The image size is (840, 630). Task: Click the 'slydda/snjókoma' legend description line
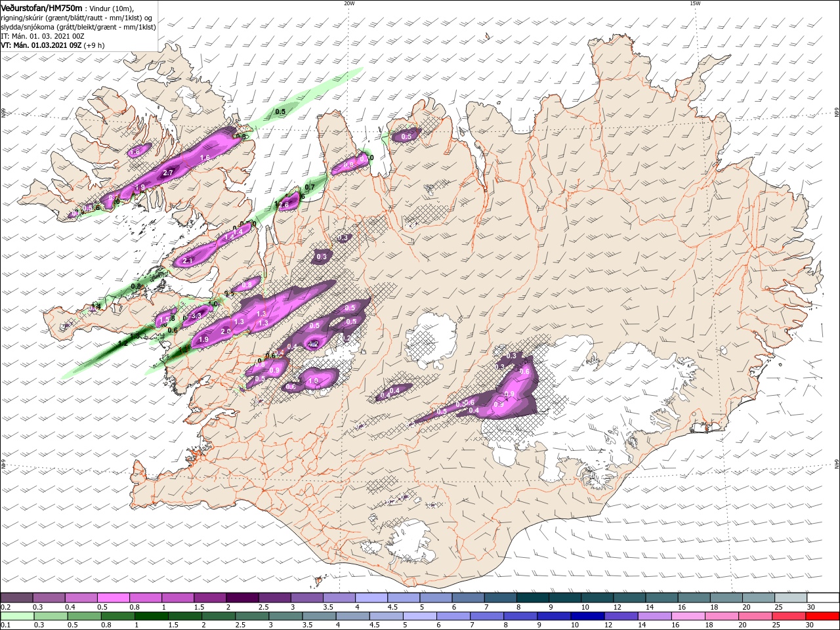79,27
